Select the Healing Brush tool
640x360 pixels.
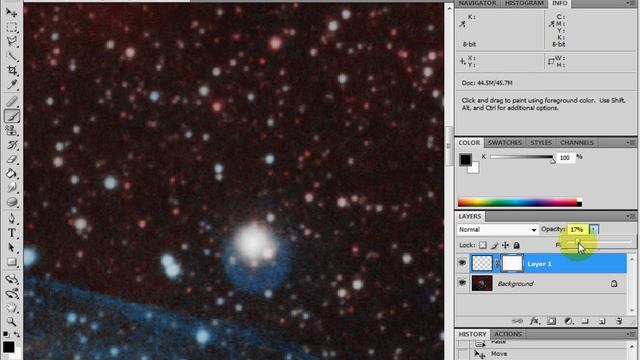coord(11,101)
